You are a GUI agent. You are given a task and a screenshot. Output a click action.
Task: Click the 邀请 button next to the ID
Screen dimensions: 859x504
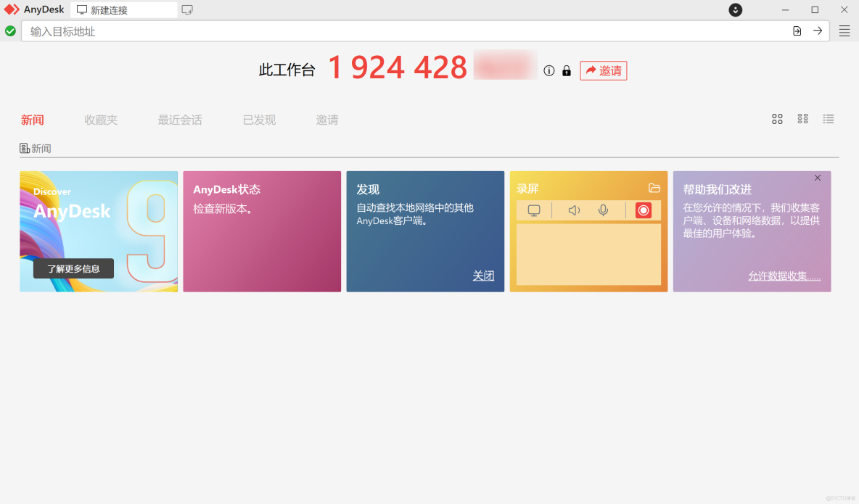click(x=603, y=70)
